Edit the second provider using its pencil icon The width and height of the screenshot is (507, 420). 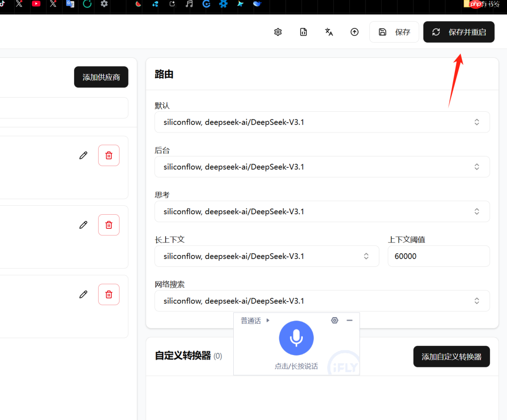coord(83,225)
